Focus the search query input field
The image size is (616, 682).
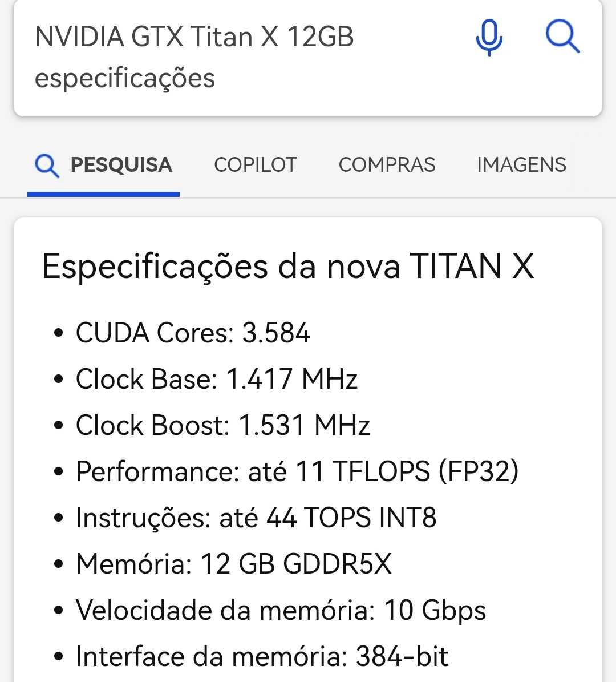pyautogui.click(x=228, y=57)
